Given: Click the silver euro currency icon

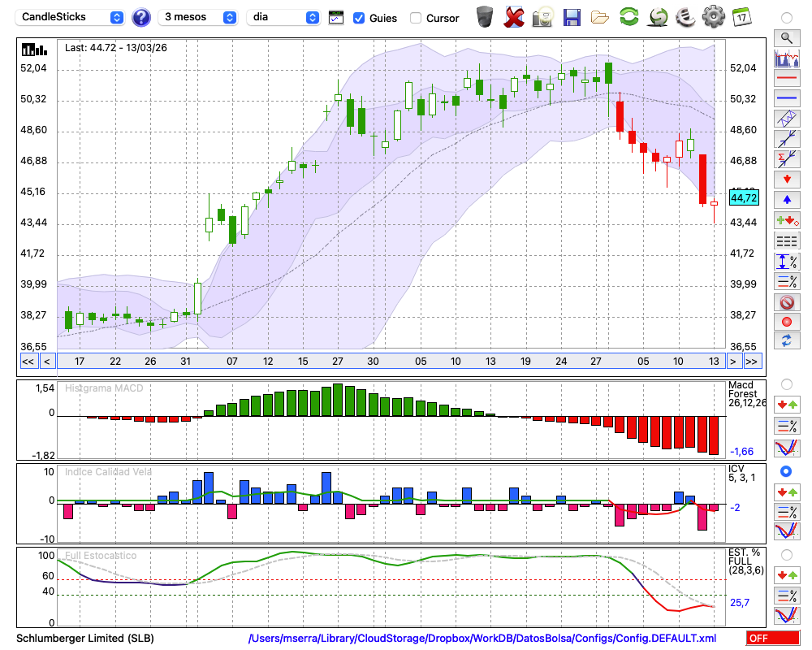Looking at the screenshot, I should click(685, 17).
